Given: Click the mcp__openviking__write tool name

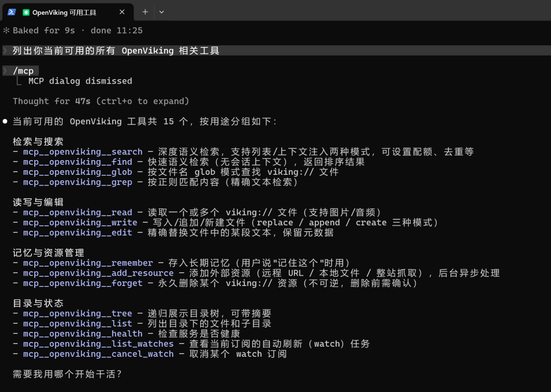Looking at the screenshot, I should (x=80, y=223).
